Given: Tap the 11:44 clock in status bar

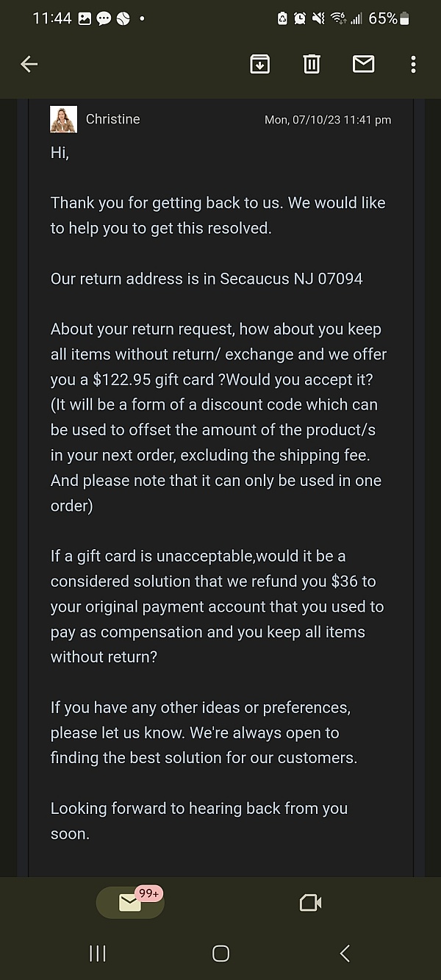Looking at the screenshot, I should pos(51,18).
